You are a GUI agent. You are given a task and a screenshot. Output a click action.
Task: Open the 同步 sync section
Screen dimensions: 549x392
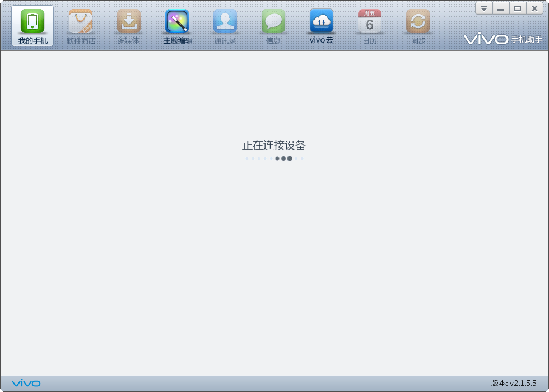click(x=418, y=27)
